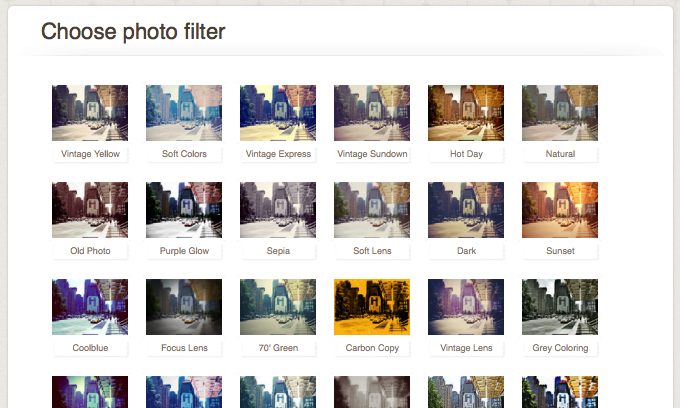Screen dimensions: 680x408
Task: Apply the Hot Day filter thumbnail
Action: 466,113
